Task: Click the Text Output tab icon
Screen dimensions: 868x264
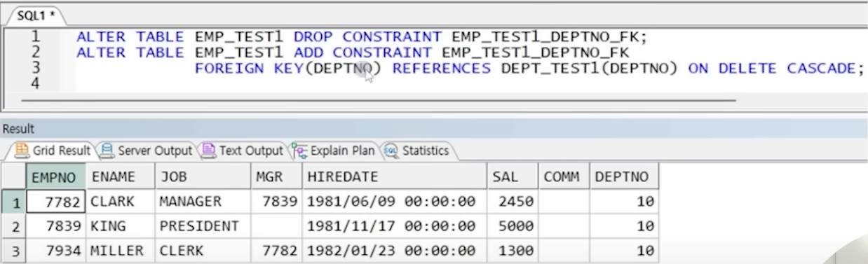Action: tap(209, 151)
